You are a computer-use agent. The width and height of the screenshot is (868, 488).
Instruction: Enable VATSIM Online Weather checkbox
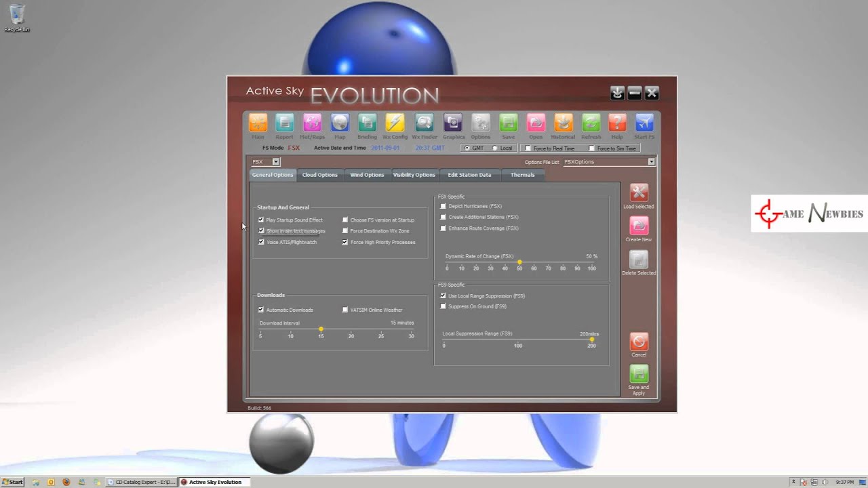point(345,310)
